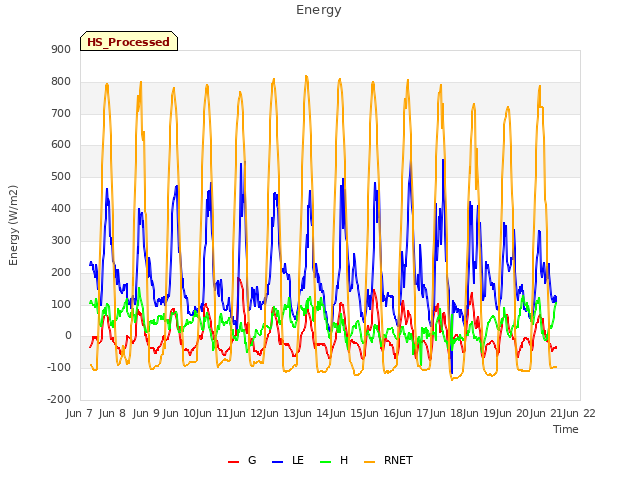
Task: Click the orange RNET legend swatch
Action: pos(369,462)
